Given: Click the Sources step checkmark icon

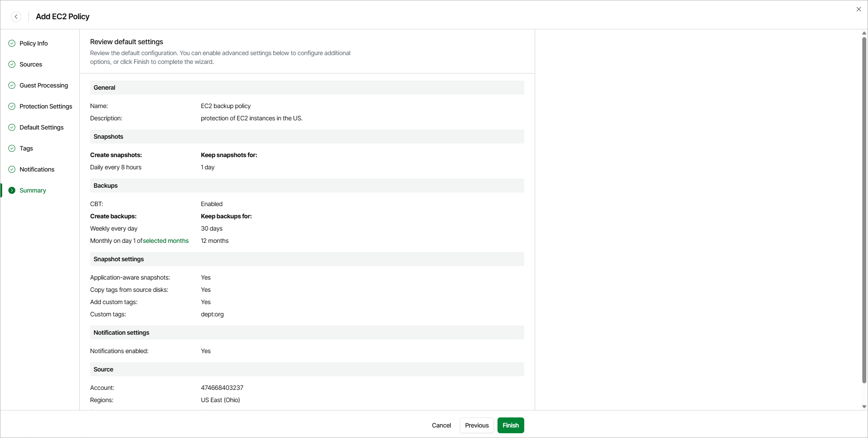Looking at the screenshot, I should tap(12, 64).
